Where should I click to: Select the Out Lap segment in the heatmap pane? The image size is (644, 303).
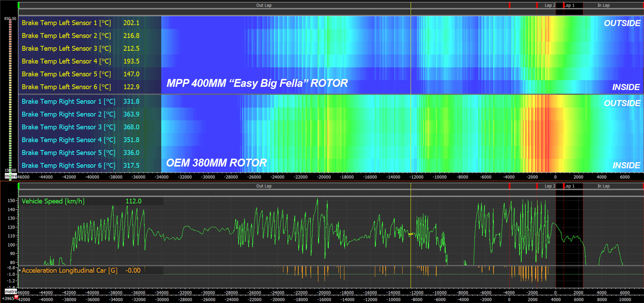point(264,5)
